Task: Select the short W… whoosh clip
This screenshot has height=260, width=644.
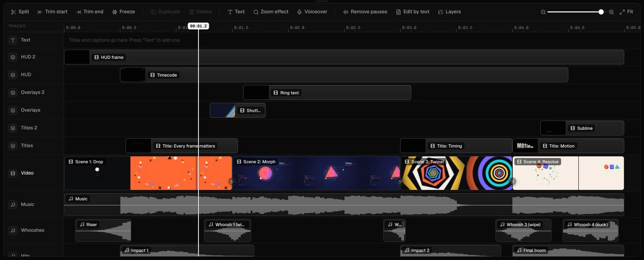Action: (394, 231)
